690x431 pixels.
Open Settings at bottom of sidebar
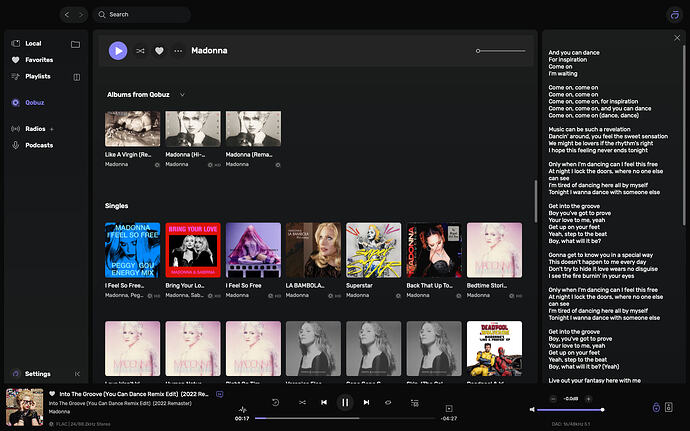coord(37,374)
